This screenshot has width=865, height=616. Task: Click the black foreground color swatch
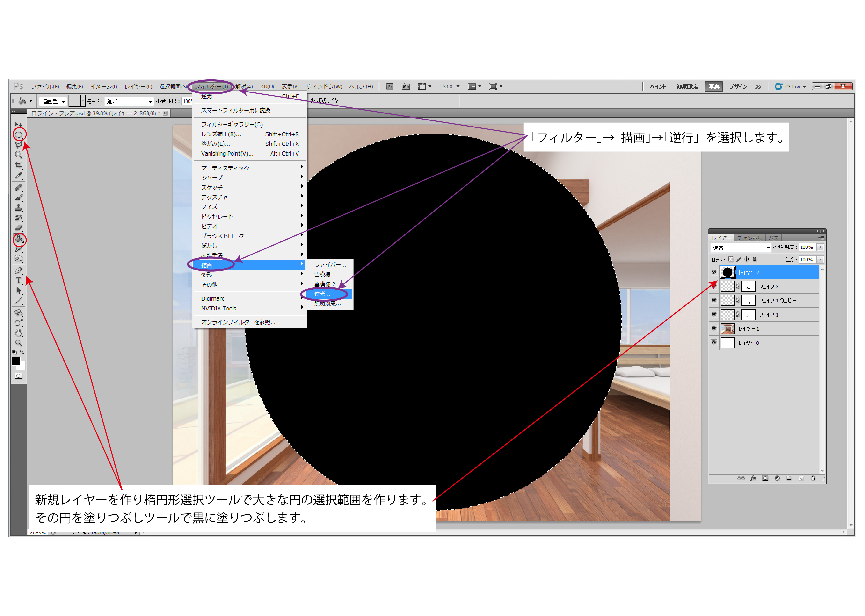click(x=16, y=361)
